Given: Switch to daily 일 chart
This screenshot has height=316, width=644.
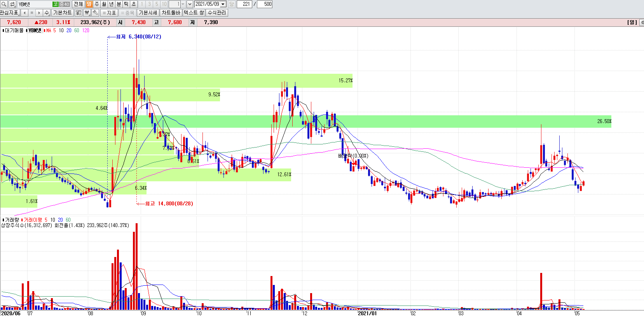Looking at the screenshot, I should [89, 4].
